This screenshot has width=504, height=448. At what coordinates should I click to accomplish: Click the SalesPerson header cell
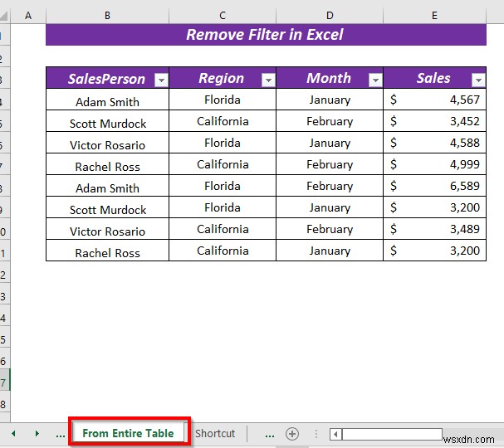click(107, 79)
